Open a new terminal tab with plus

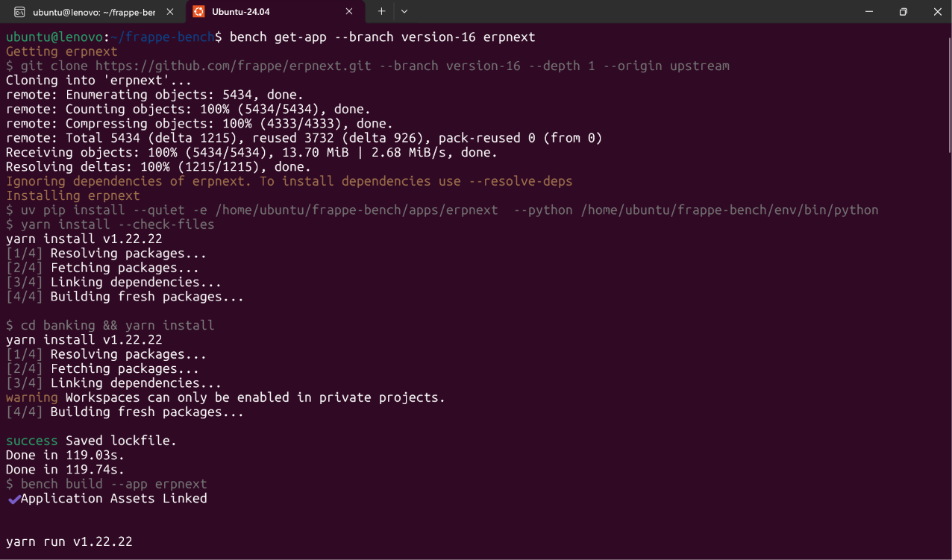click(x=381, y=11)
